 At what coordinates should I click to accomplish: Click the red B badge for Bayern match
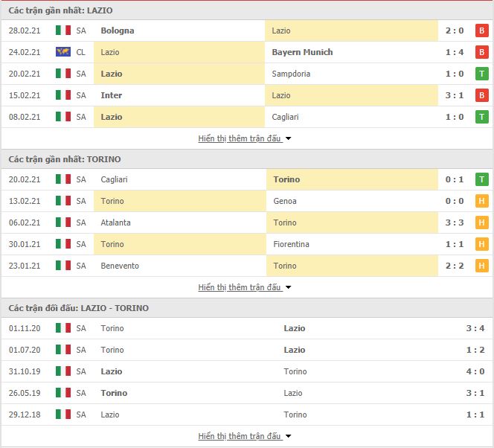click(x=481, y=52)
